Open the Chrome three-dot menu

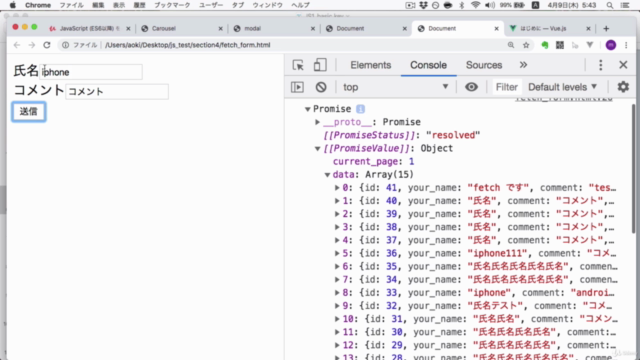pos(627,45)
